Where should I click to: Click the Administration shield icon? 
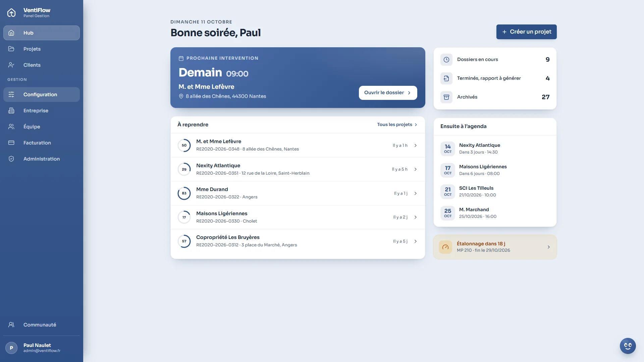[x=11, y=159]
